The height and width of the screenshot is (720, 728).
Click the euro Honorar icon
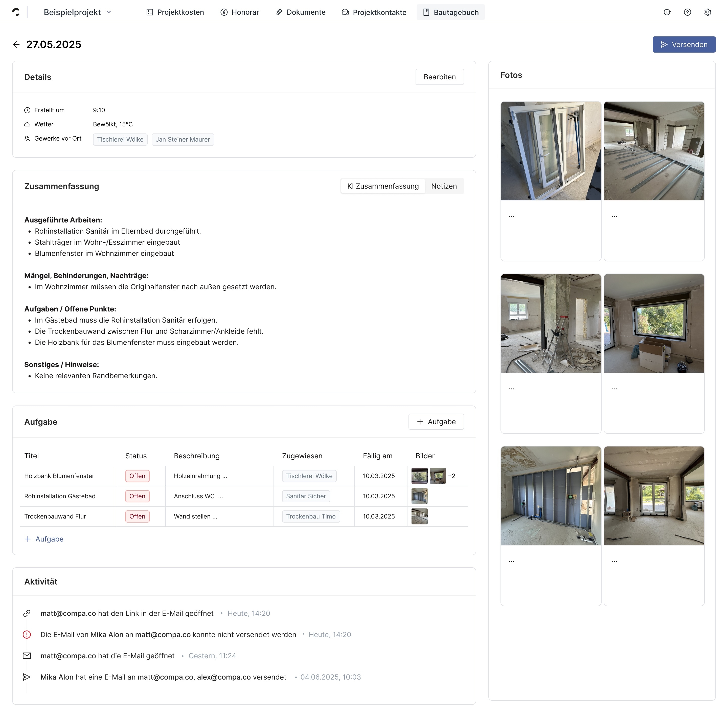[x=223, y=12]
